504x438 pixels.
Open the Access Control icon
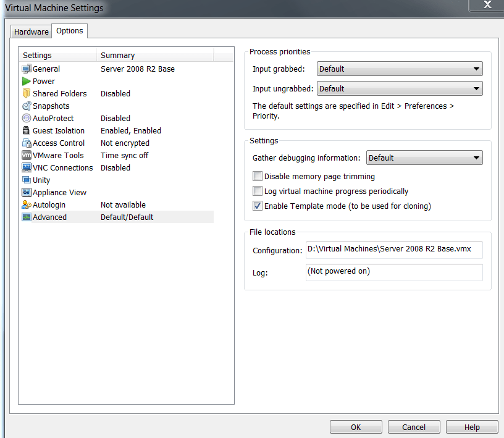[27, 143]
